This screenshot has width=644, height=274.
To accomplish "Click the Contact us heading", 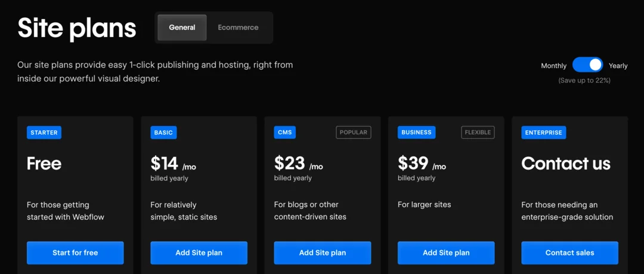I will (x=566, y=164).
